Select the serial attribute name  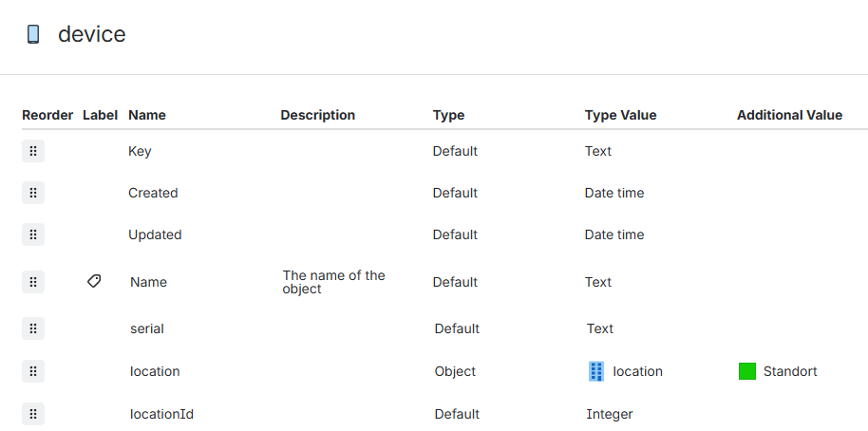pos(146,328)
